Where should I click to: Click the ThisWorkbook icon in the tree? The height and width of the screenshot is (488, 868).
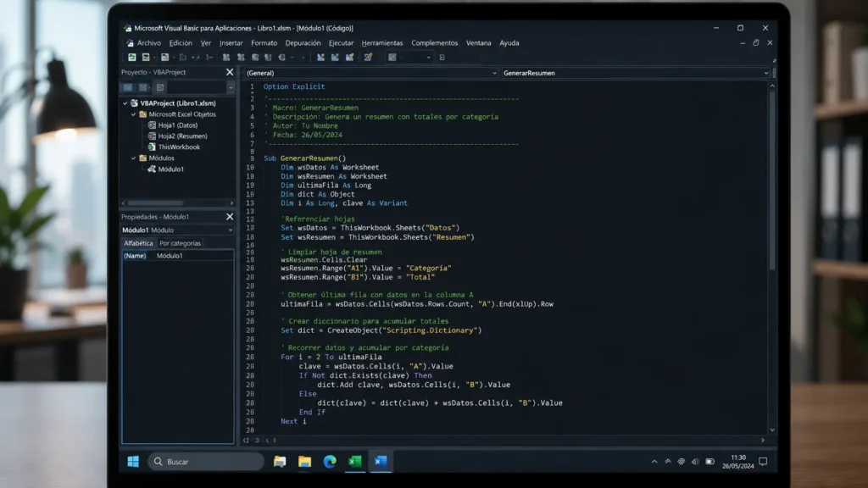(x=152, y=147)
